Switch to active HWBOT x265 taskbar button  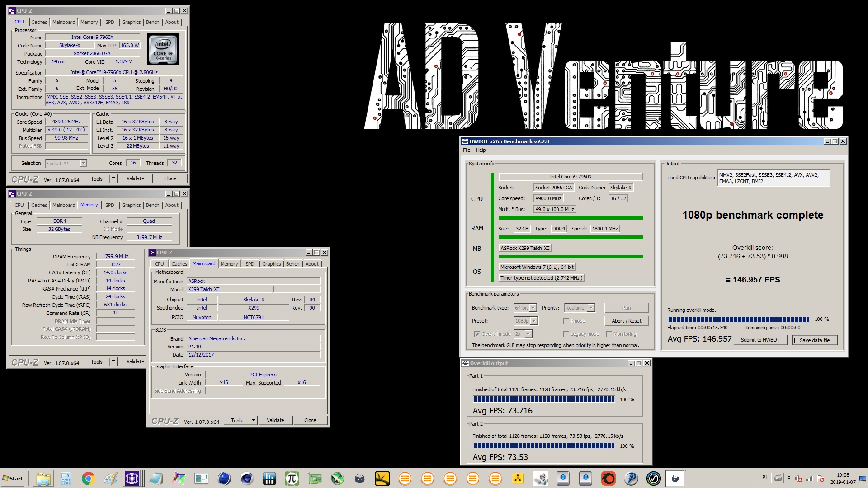coord(675,479)
